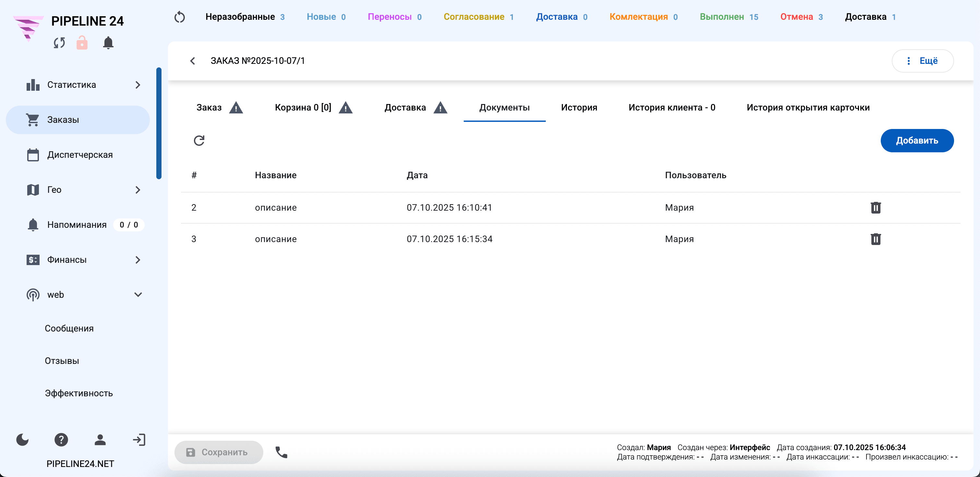The width and height of the screenshot is (980, 477).
Task: Click the Сохранить button
Action: pyautogui.click(x=219, y=452)
